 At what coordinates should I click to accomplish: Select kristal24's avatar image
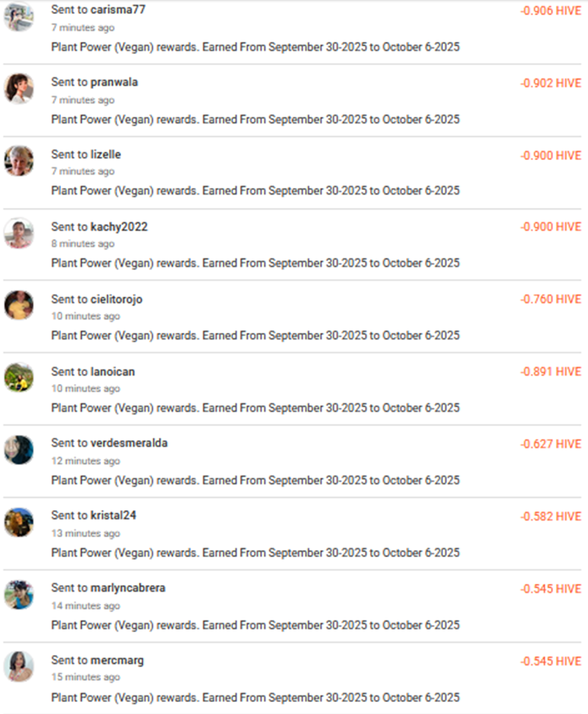19,522
